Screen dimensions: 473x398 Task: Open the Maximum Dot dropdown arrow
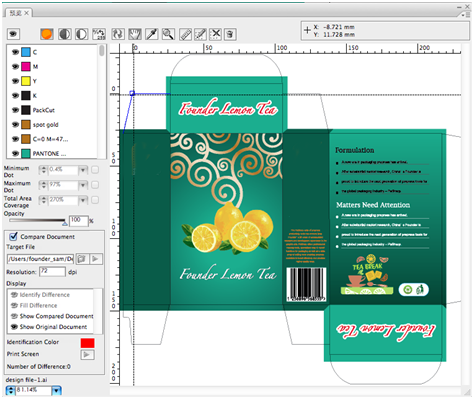83,185
